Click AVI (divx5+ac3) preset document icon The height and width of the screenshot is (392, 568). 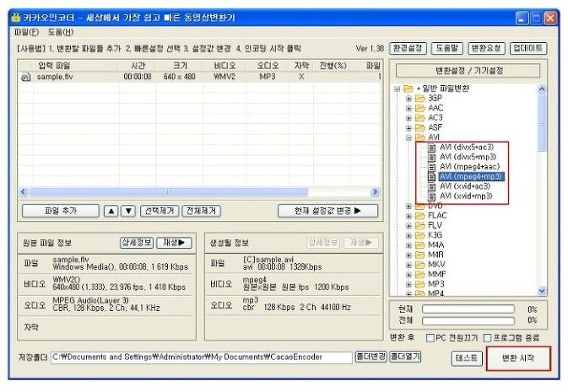pyautogui.click(x=431, y=148)
